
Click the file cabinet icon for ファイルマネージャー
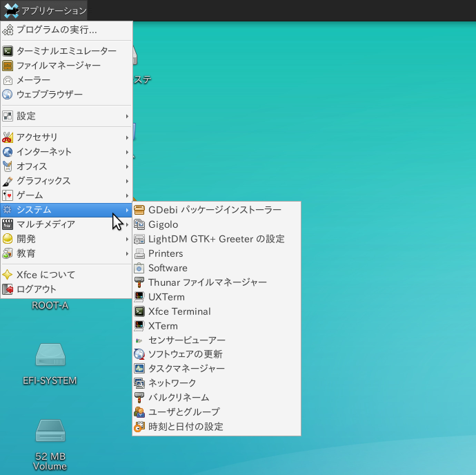tap(8, 66)
